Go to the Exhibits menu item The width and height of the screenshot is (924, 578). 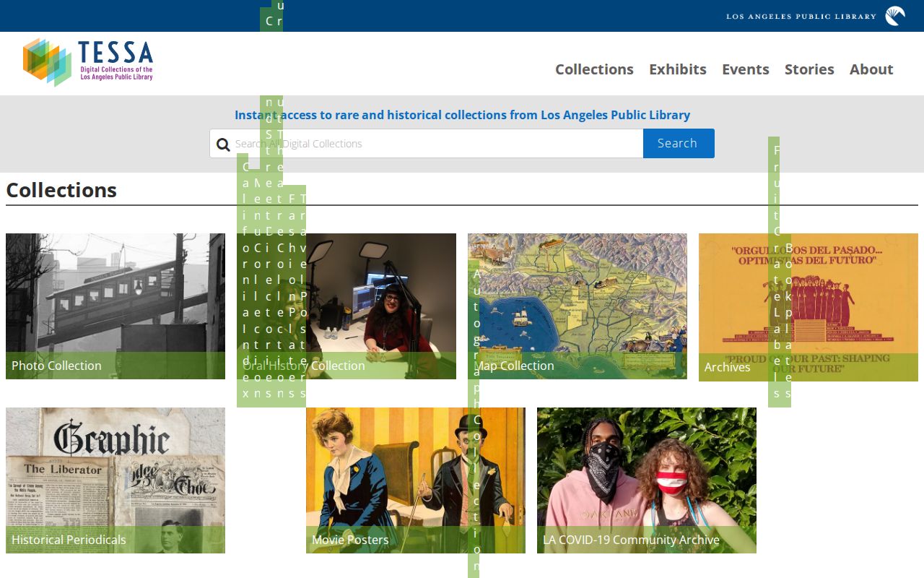click(678, 69)
